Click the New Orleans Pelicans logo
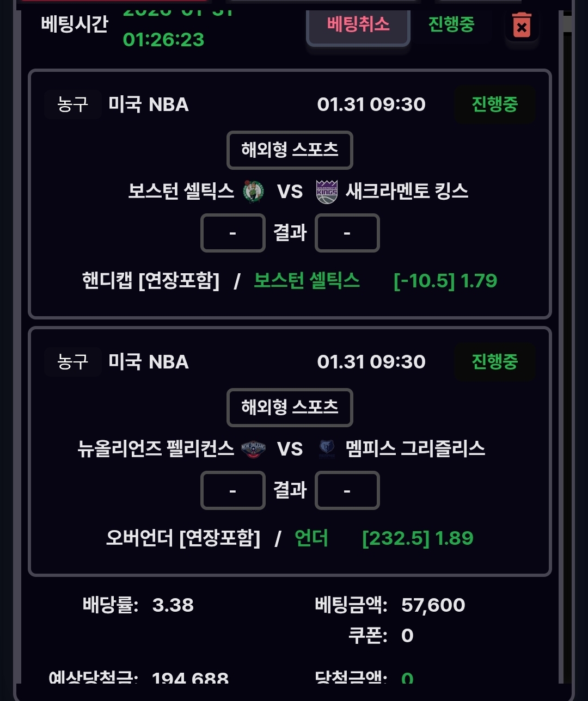 (254, 449)
